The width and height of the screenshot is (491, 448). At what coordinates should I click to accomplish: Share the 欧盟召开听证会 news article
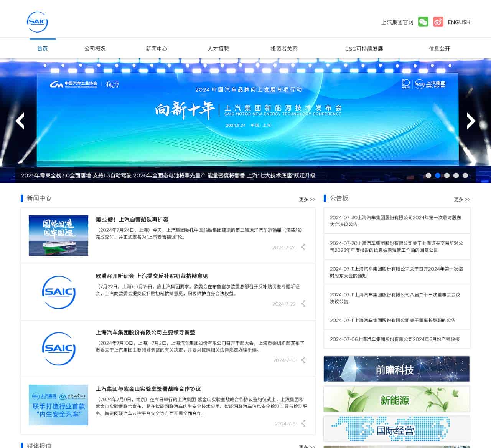(303, 304)
